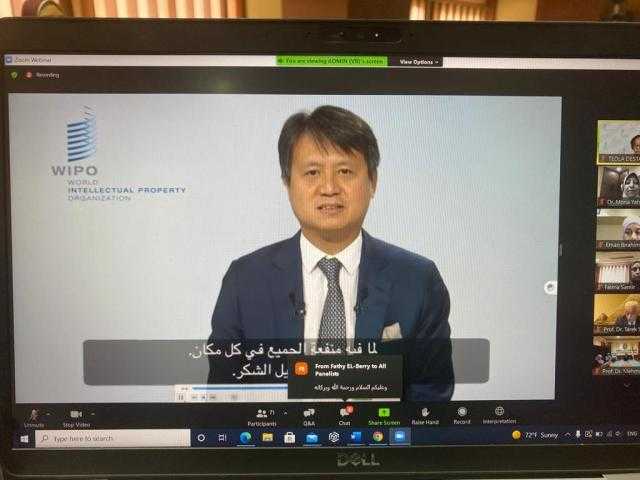Click the green encryption shield icon
640x480 pixels.
pos(14,75)
